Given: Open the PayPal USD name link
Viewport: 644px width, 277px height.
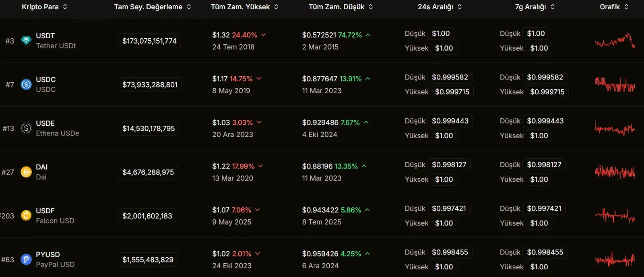Looking at the screenshot, I should [55, 265].
